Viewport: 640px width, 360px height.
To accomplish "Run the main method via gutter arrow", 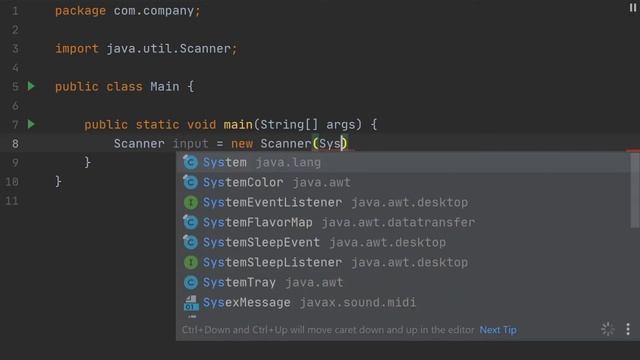I will pyautogui.click(x=31, y=124).
